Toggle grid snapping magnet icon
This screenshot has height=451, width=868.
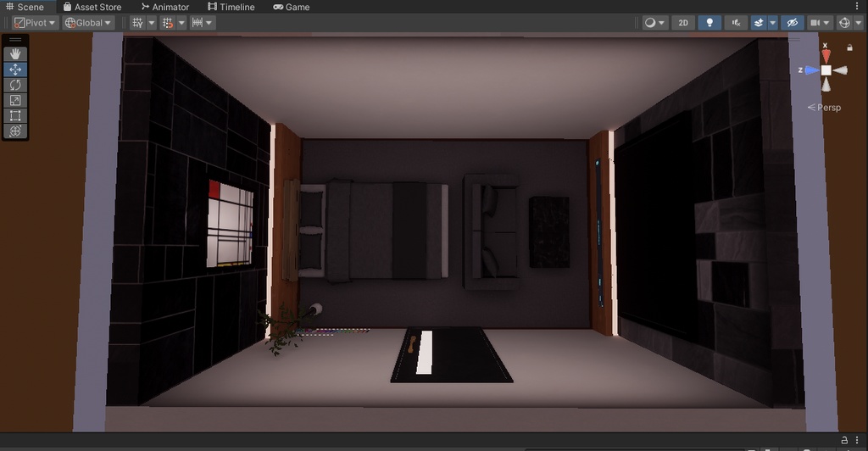point(168,23)
